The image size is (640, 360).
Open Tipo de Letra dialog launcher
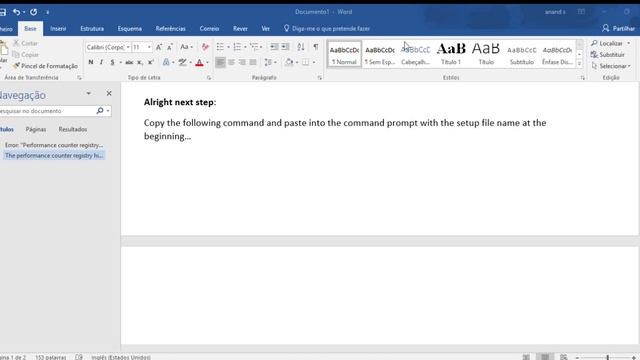209,78
